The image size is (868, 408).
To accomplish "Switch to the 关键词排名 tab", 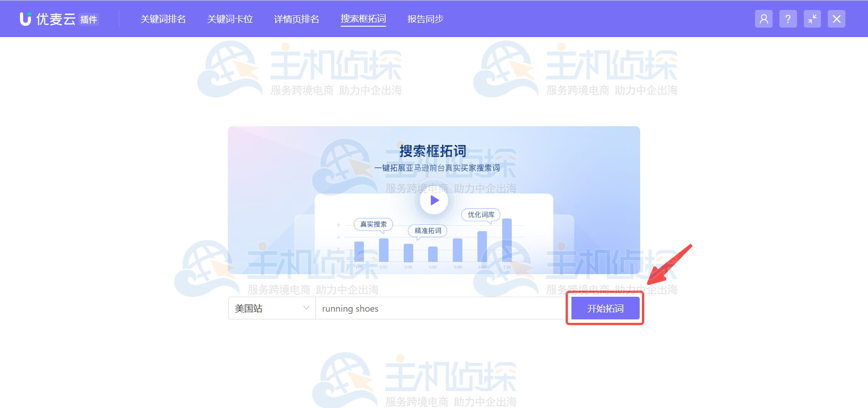I will pos(163,19).
